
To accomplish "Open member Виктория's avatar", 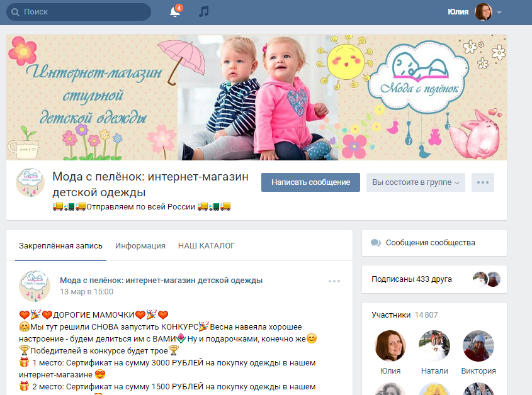I will tap(478, 346).
